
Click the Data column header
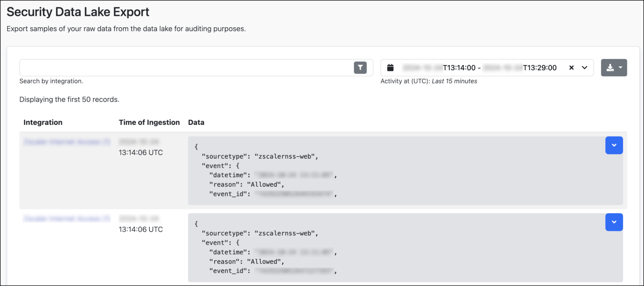pos(196,122)
